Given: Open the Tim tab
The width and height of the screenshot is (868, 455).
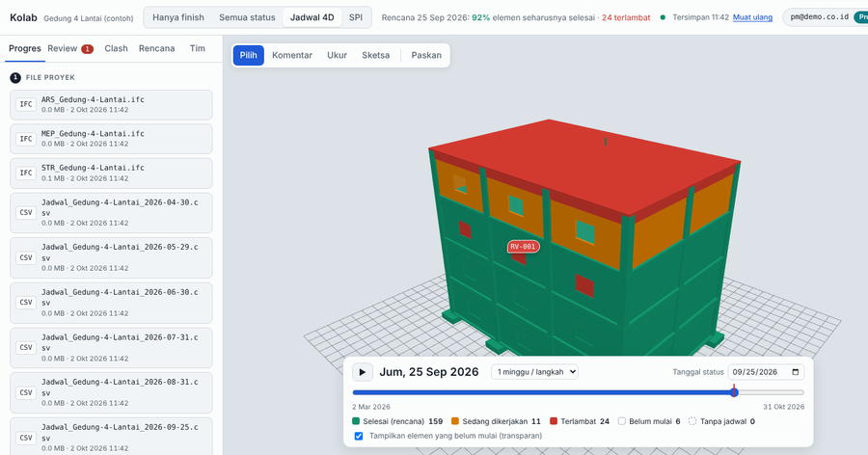Looking at the screenshot, I should pyautogui.click(x=198, y=49).
